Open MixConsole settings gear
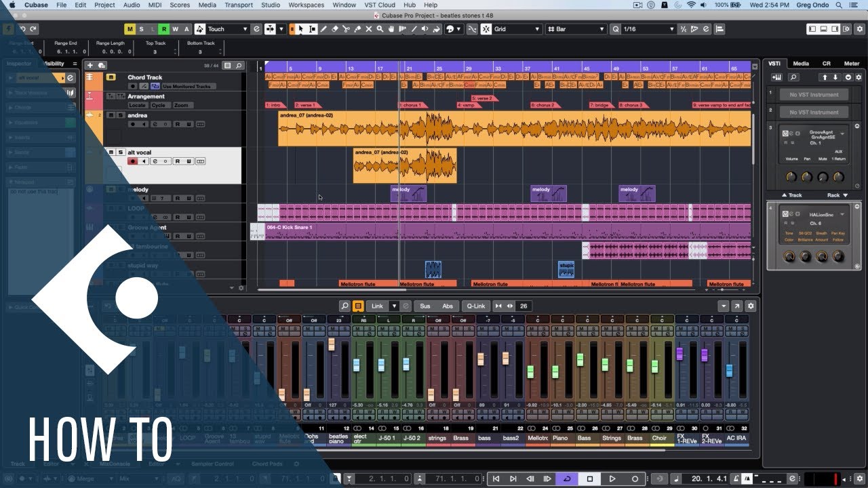 [x=750, y=306]
